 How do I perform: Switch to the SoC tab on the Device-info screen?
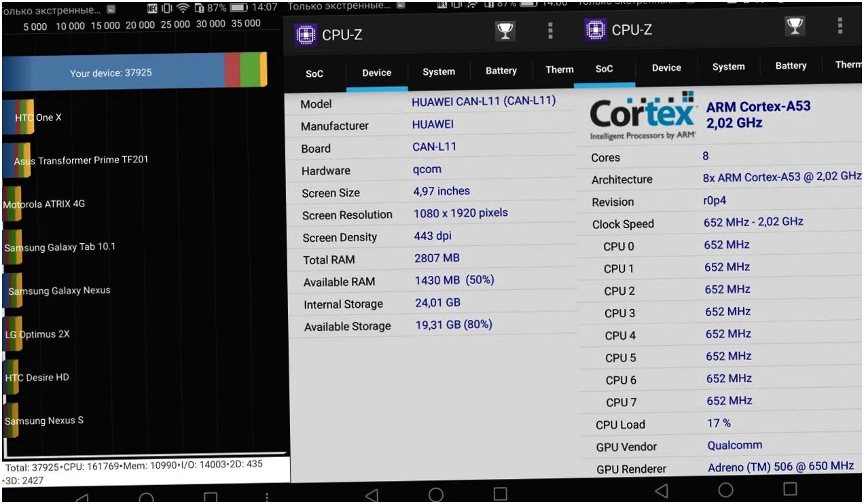(314, 74)
